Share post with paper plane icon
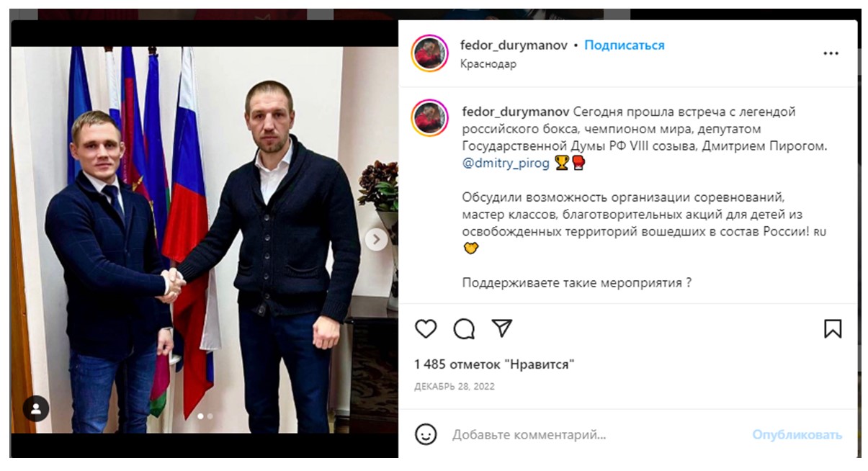Viewport: 868px width, 471px height. tap(502, 328)
